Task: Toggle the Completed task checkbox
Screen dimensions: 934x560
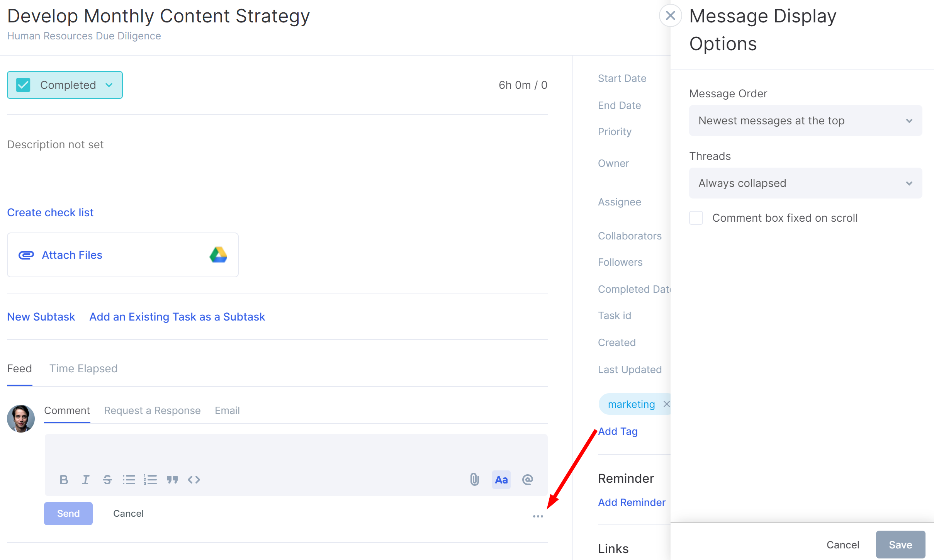Action: [23, 85]
